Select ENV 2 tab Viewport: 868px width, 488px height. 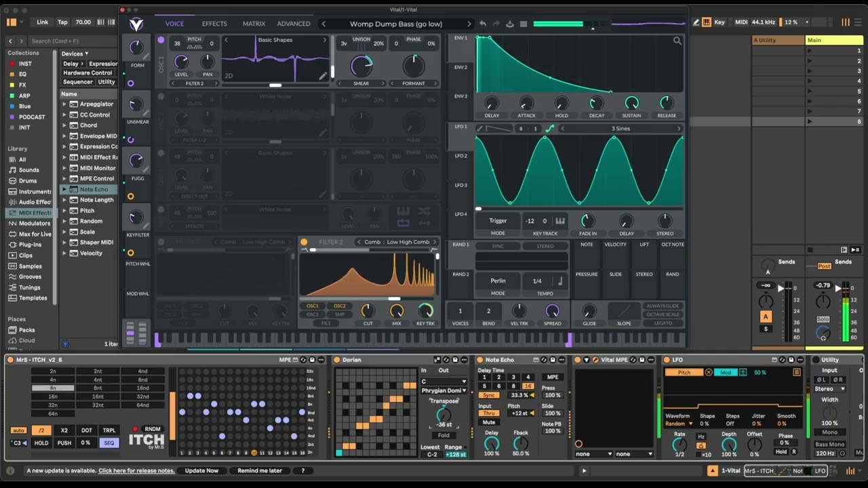tap(460, 68)
